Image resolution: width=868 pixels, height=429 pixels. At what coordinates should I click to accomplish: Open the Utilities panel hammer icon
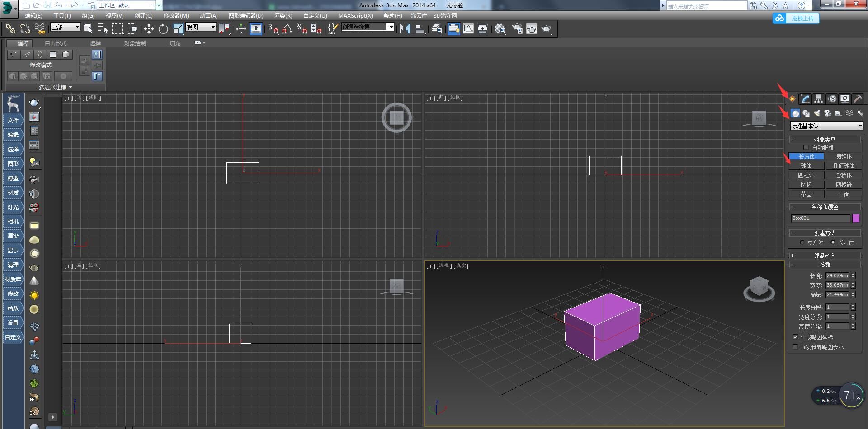858,98
